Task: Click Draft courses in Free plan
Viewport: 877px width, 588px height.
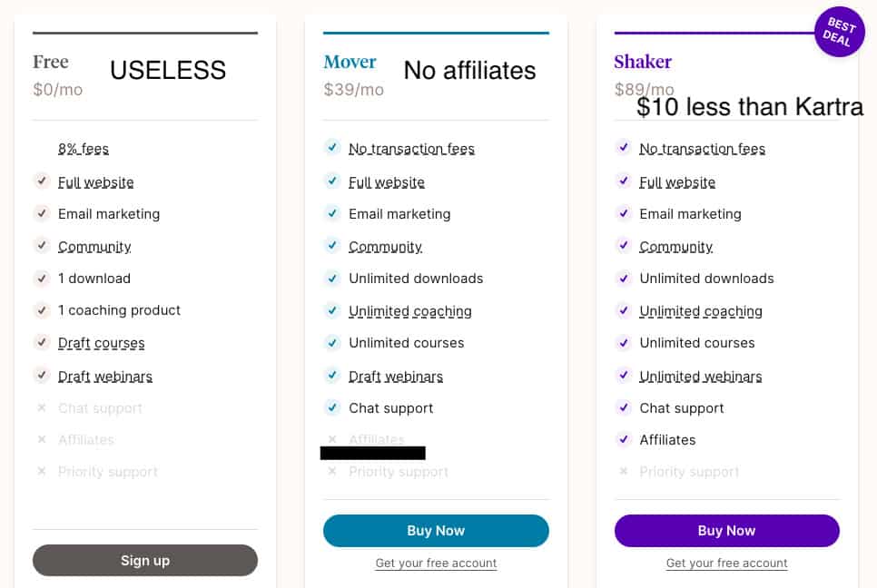Action: pos(102,343)
